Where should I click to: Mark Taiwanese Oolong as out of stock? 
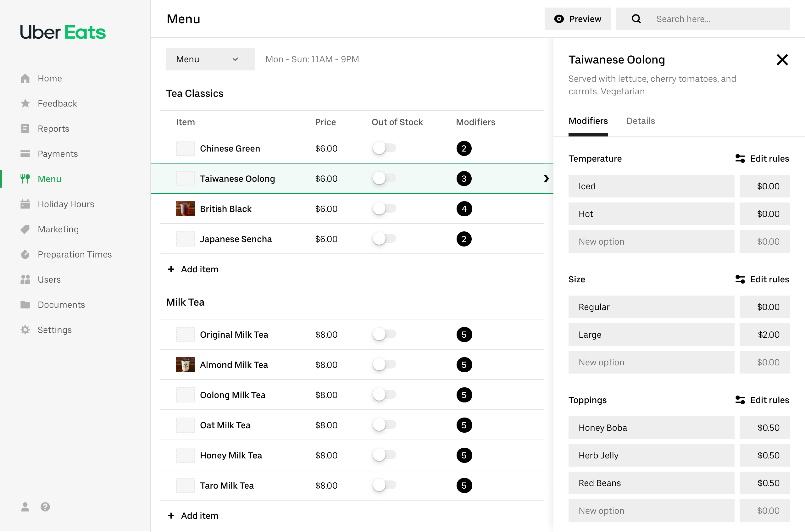384,178
